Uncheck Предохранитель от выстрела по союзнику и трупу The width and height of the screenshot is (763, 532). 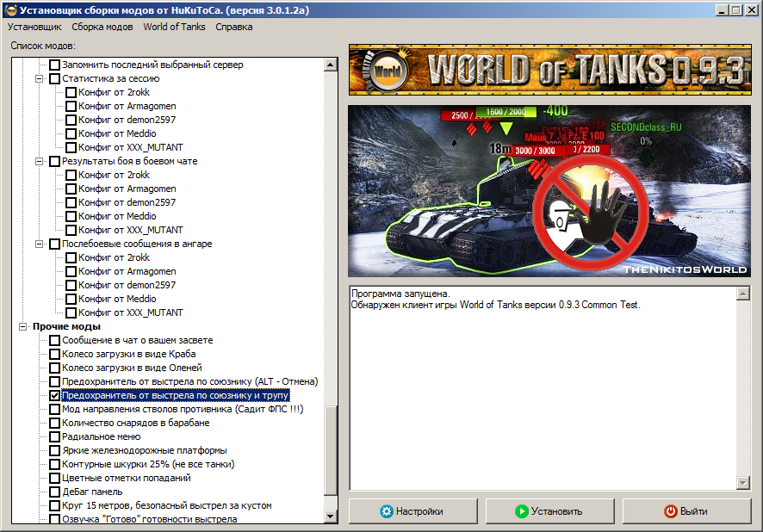click(54, 395)
